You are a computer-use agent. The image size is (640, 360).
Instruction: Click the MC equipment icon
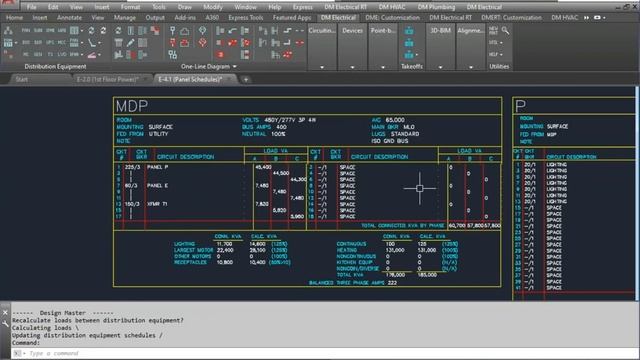click(x=25, y=54)
